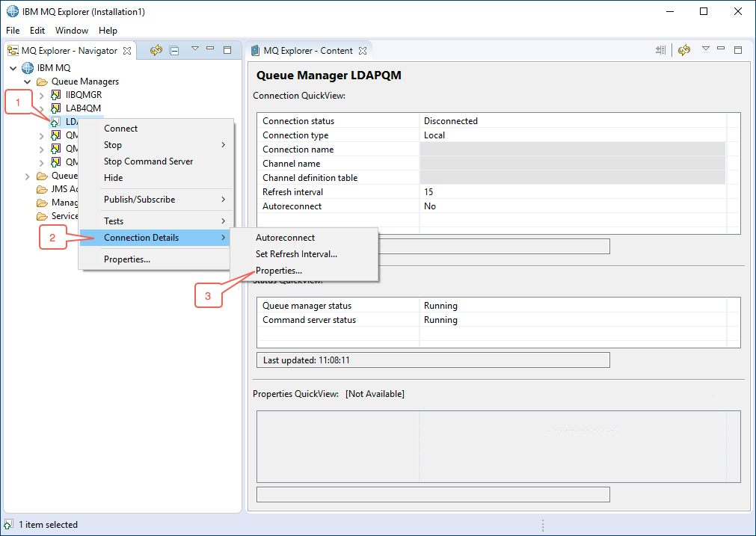
Task: Refresh the Navigator view
Action: tap(156, 50)
